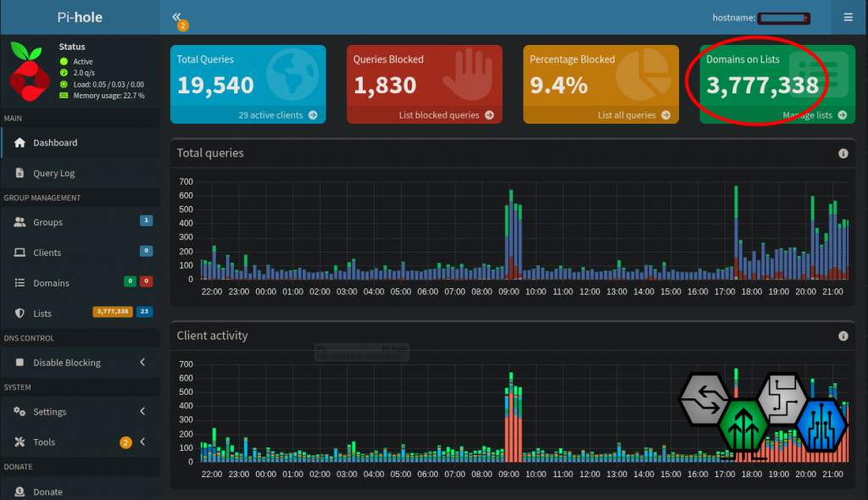Click the Dashboard home icon
The width and height of the screenshot is (868, 500).
coord(19,142)
